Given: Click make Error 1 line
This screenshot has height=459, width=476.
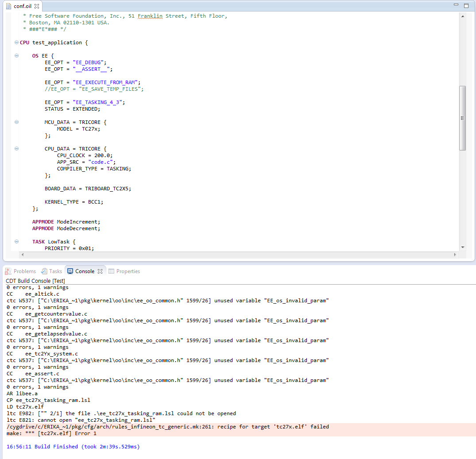Looking at the screenshot, I should tap(52, 433).
